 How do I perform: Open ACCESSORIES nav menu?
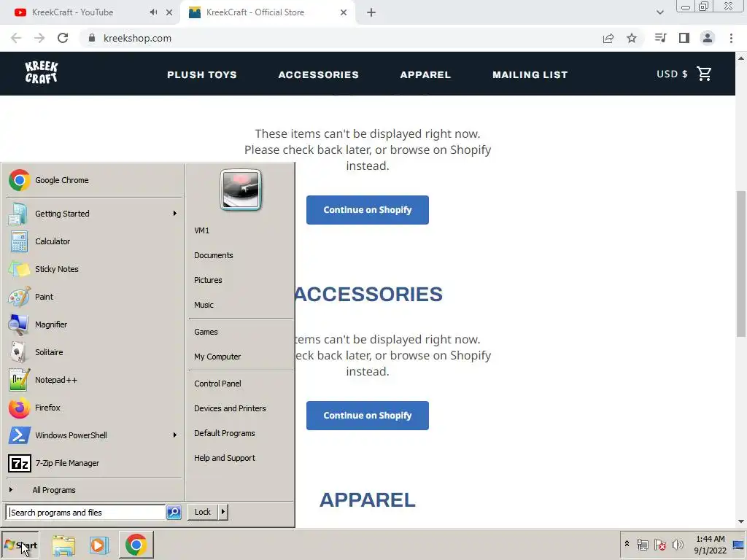[319, 75]
